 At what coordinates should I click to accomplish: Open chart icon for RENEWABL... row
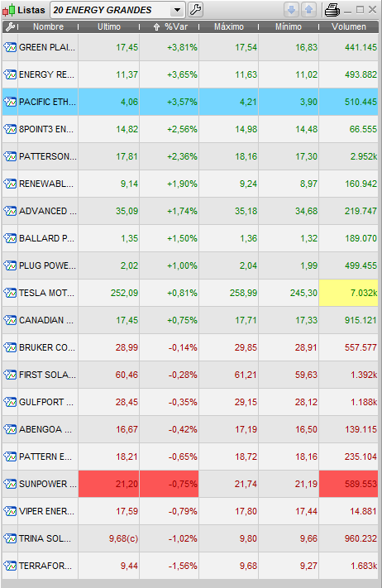pos(10,184)
